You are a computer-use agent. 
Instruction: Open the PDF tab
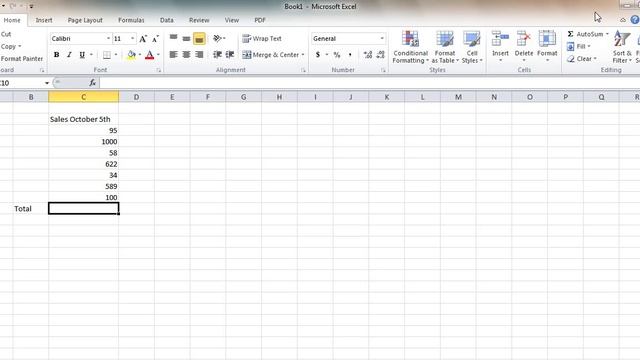[x=260, y=20]
